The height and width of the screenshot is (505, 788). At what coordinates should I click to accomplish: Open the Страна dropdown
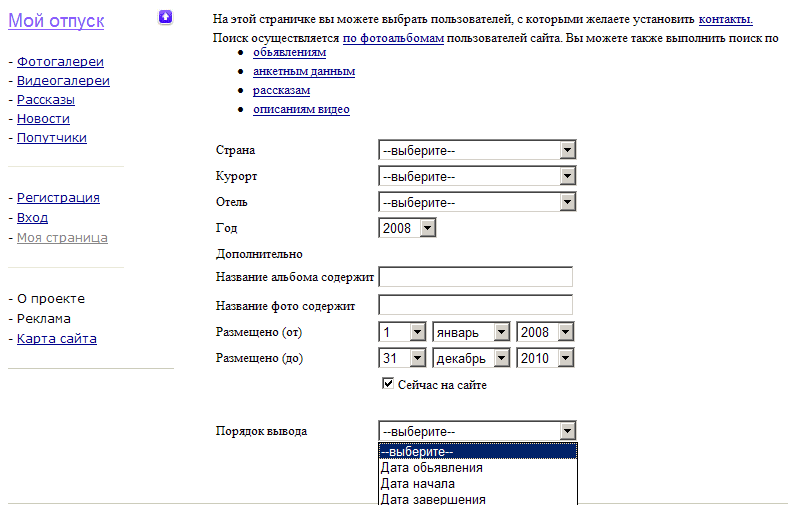click(477, 150)
